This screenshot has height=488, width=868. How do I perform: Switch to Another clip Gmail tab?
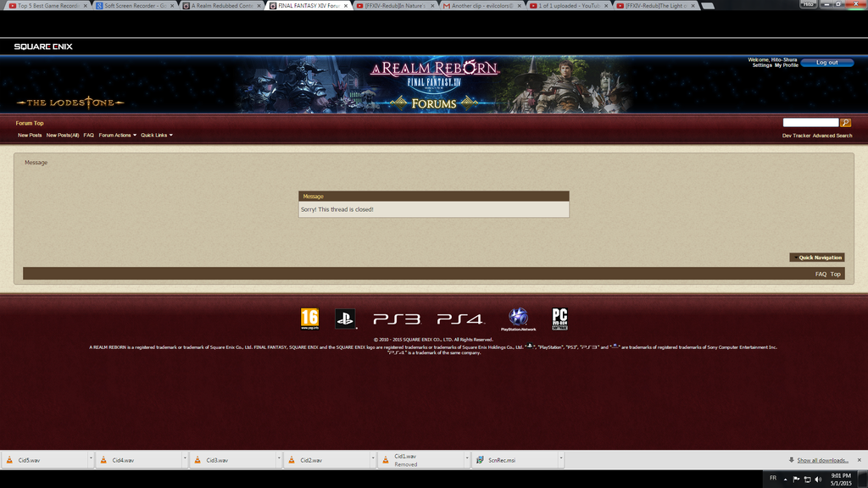(x=481, y=6)
